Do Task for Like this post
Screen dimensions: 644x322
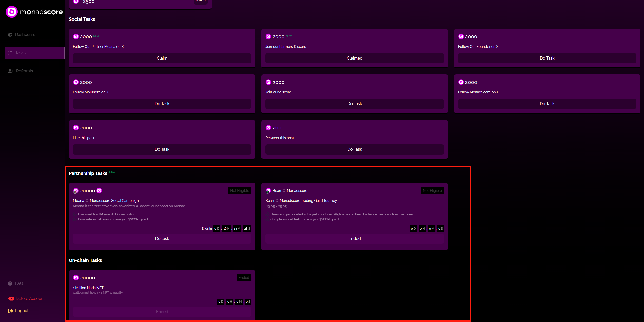162,149
